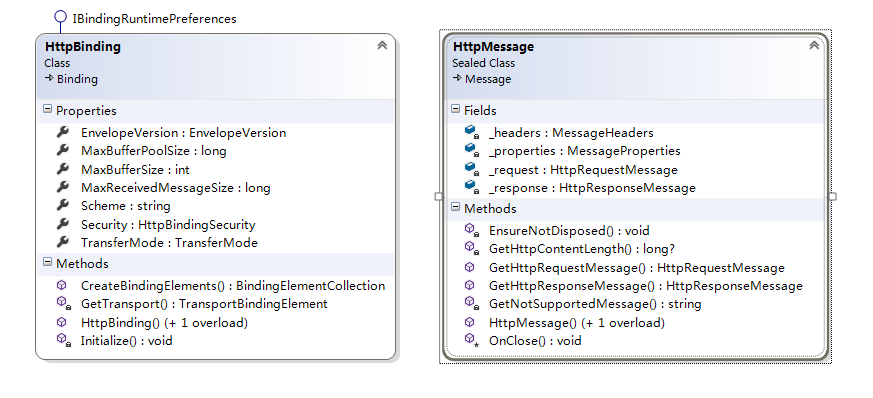Viewport: 873px width, 398px height.
Task: Click inheritance arrow icon beside Message base type
Action: click(x=457, y=79)
